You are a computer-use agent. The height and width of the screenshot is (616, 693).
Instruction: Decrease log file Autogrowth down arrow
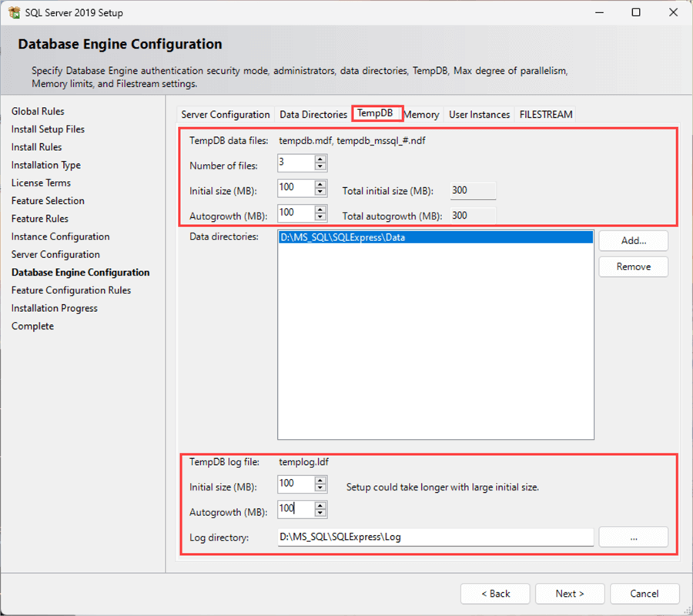(320, 513)
